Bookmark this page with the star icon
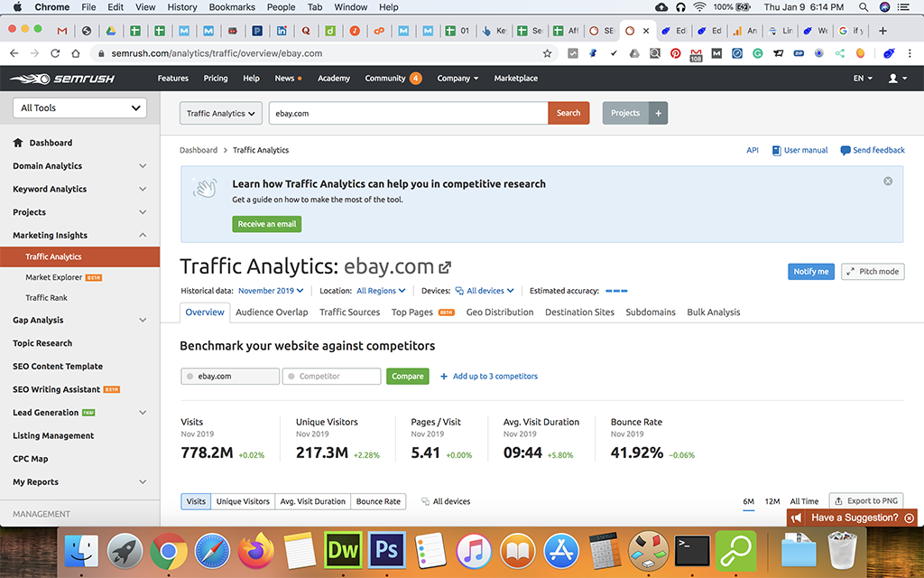The height and width of the screenshot is (578, 924). 547,53
